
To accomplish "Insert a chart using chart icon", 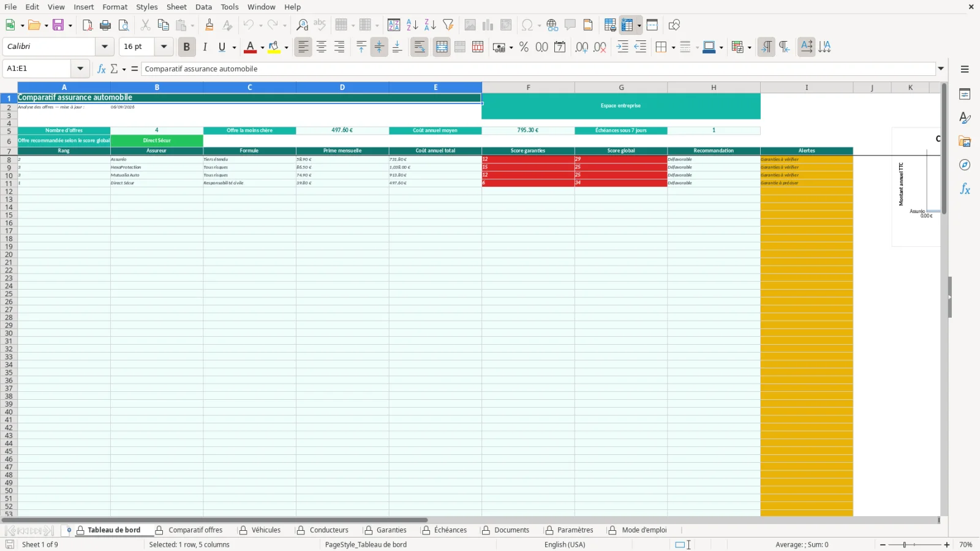I will (x=488, y=25).
